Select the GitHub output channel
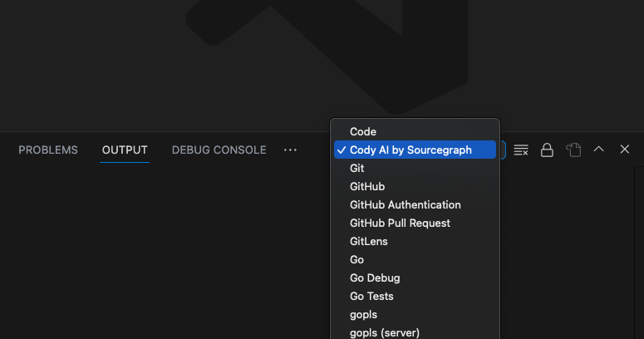 click(x=415, y=186)
